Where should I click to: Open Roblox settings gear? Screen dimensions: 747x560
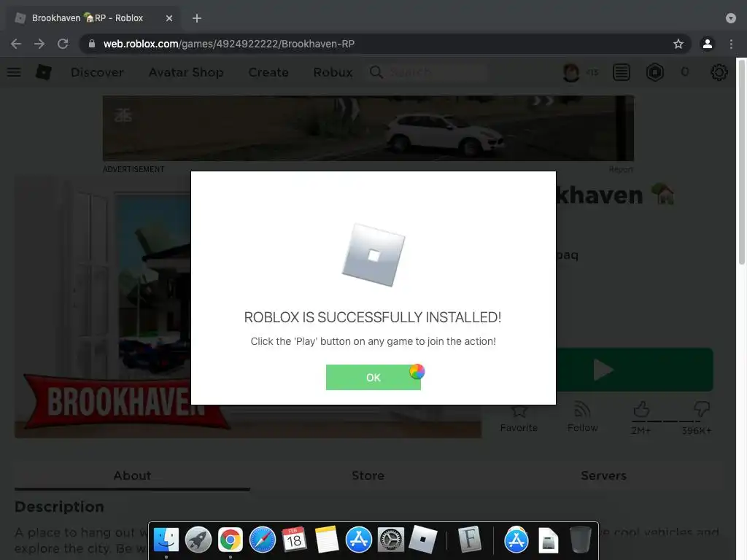click(719, 72)
